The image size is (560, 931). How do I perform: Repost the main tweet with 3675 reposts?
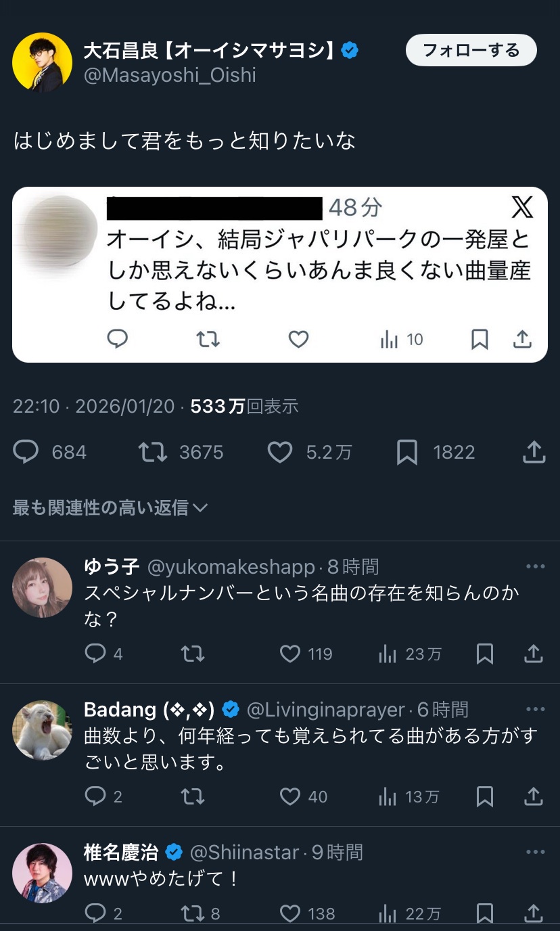[153, 452]
